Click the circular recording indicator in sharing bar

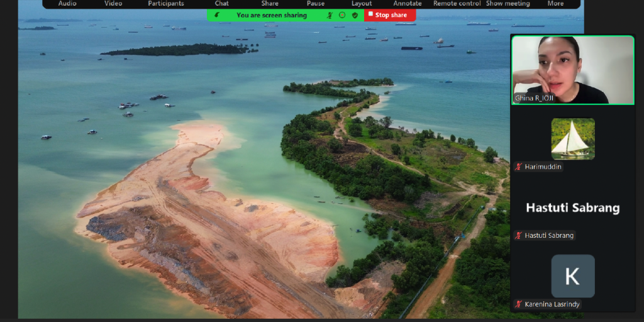(x=342, y=15)
